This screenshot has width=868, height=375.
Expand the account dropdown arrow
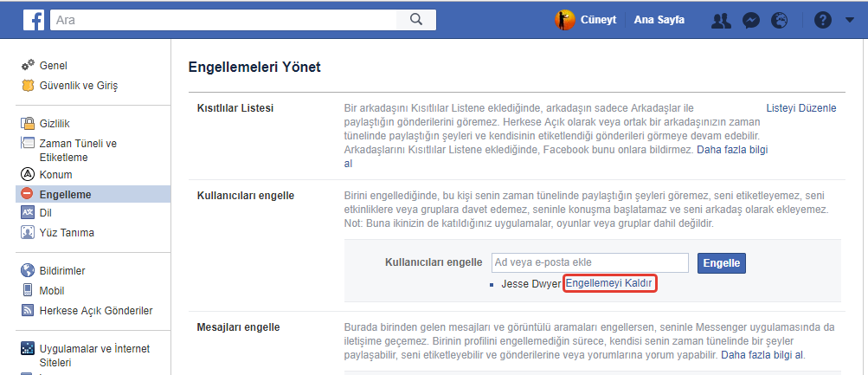click(x=849, y=20)
